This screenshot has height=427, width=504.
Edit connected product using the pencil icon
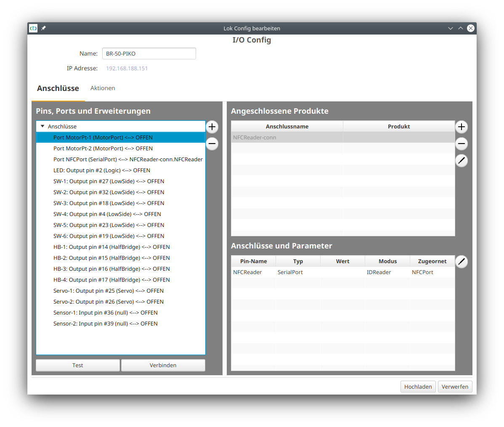tap(462, 160)
